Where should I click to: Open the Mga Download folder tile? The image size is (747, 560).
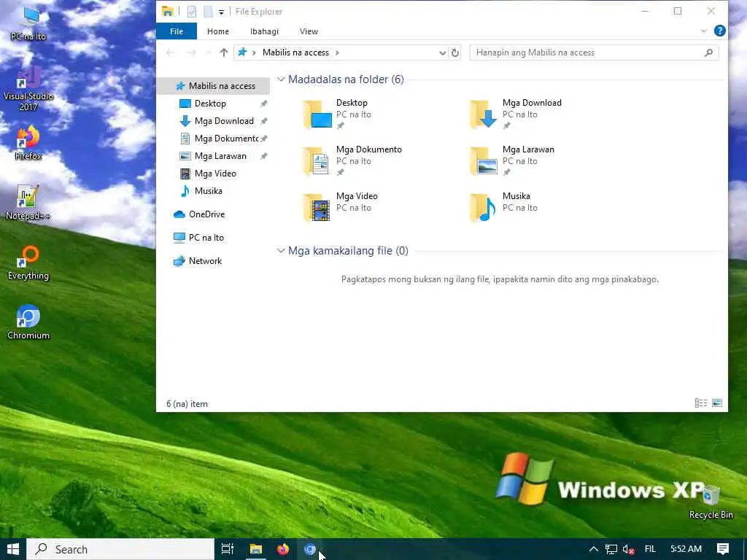click(516, 114)
